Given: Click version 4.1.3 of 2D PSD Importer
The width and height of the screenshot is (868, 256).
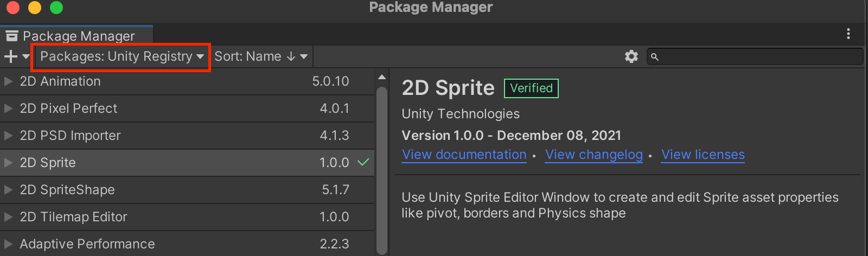Looking at the screenshot, I should 334,136.
